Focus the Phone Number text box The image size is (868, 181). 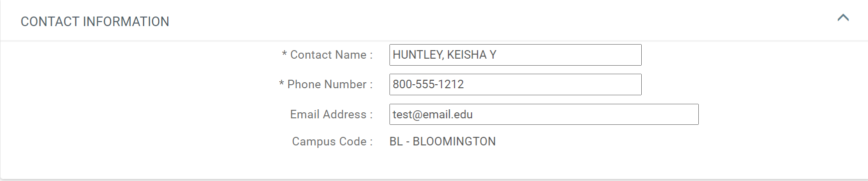pos(515,84)
